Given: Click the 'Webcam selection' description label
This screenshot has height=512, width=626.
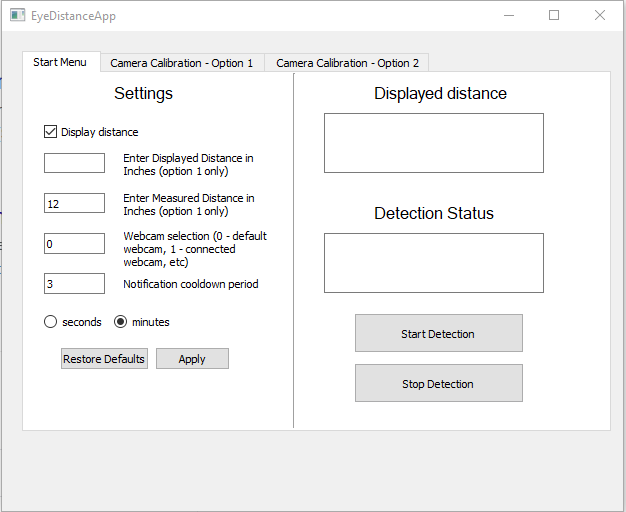Looking at the screenshot, I should (195, 249).
